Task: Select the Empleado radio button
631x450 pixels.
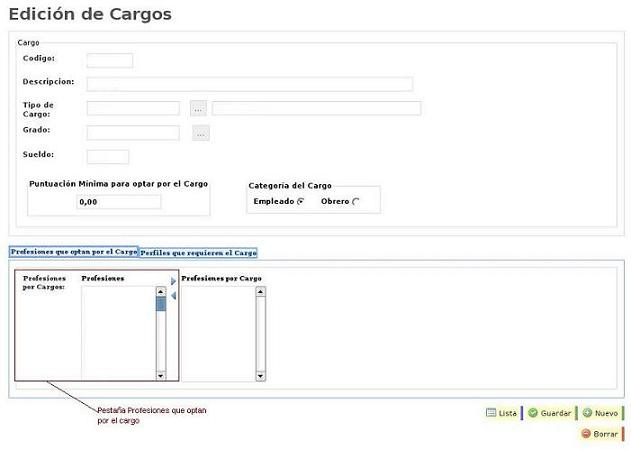Action: 300,202
